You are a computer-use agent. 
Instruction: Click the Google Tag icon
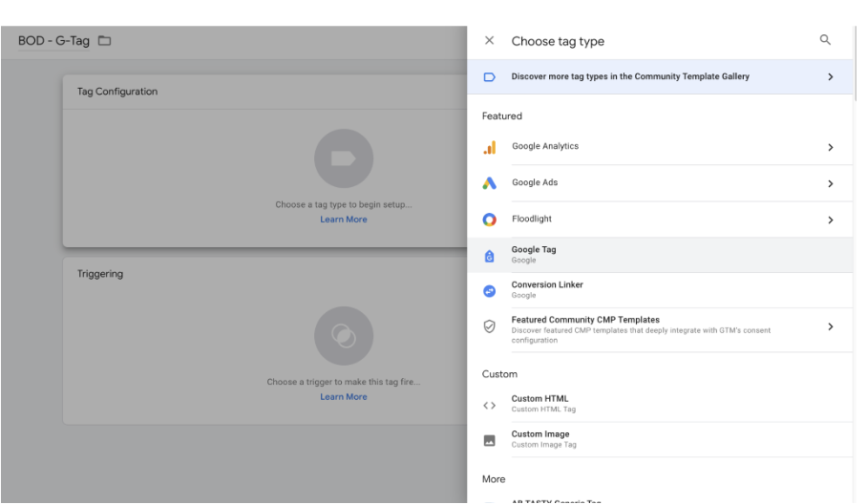click(x=489, y=256)
